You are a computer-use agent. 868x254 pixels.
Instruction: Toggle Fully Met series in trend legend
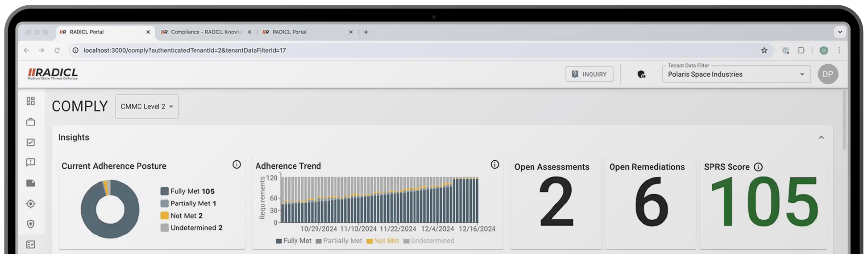[x=293, y=241]
